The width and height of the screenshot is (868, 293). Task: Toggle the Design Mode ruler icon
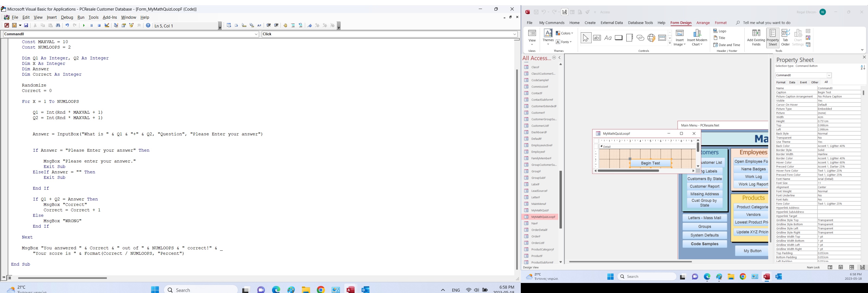[x=107, y=26]
